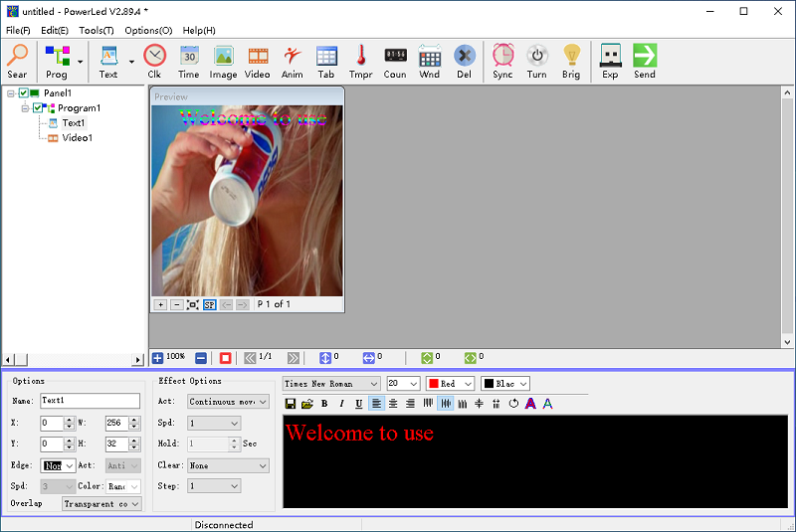Click the Send toolbar icon
796x532 pixels.
pos(645,61)
